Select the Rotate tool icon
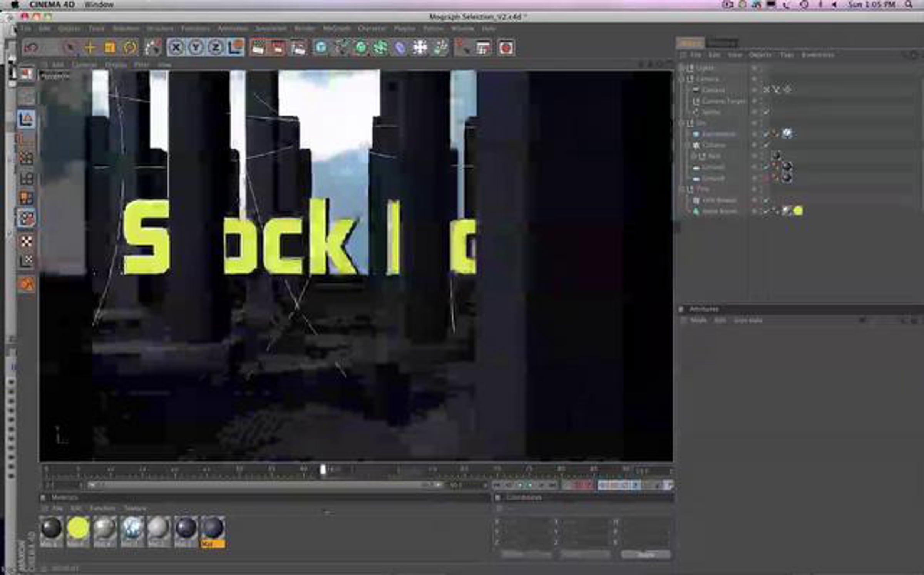The width and height of the screenshot is (924, 575). point(130,48)
